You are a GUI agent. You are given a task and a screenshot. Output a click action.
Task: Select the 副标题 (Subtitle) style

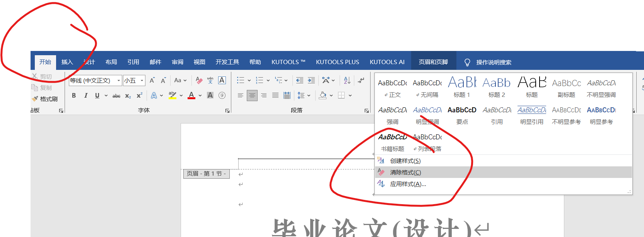pos(566,87)
